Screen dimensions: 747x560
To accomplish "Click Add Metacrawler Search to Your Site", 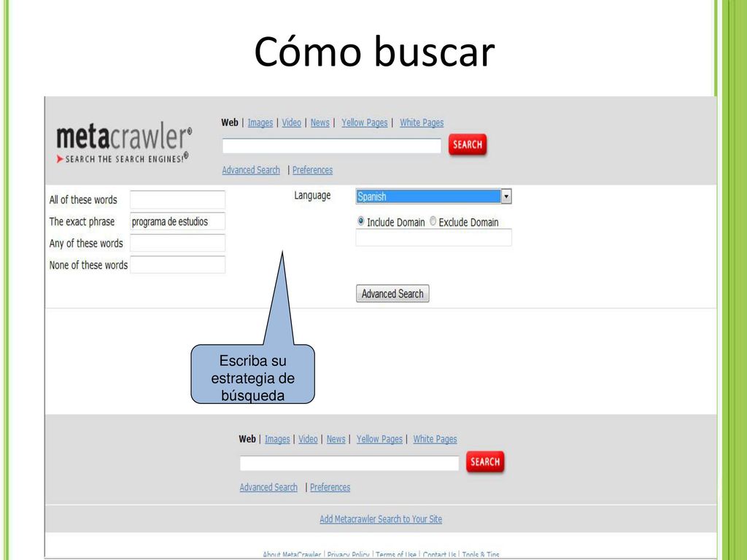I will pos(381,519).
